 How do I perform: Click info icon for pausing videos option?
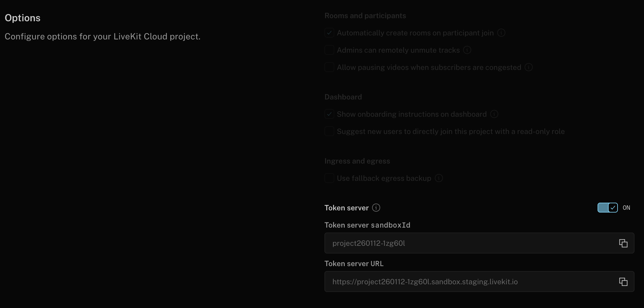(528, 67)
